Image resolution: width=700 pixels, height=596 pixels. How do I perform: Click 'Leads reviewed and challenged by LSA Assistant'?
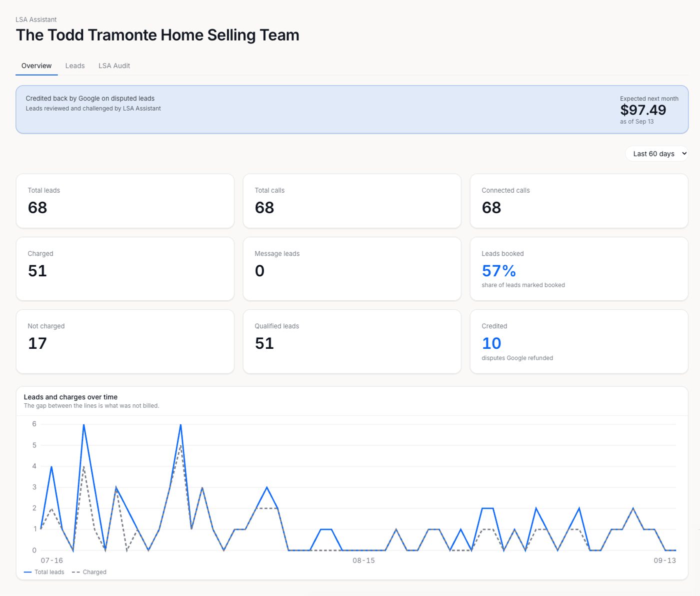93,109
